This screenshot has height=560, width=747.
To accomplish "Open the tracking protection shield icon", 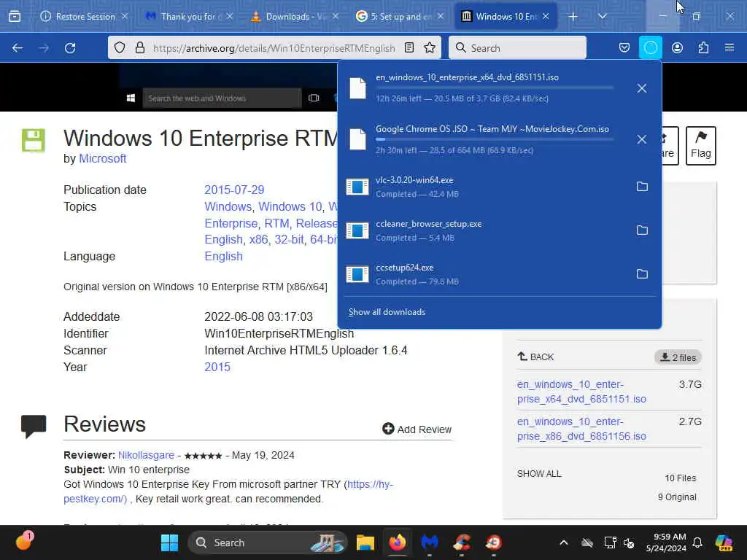I will (x=120, y=48).
